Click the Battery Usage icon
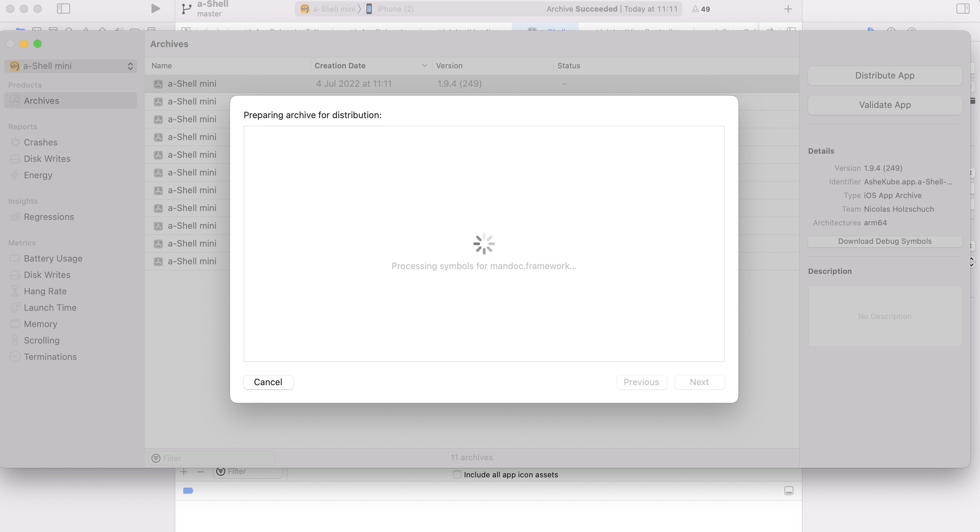 pos(15,258)
